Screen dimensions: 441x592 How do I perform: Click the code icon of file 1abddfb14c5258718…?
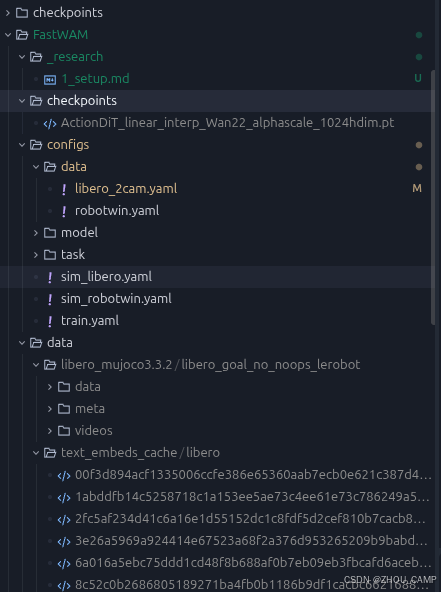click(x=64, y=498)
